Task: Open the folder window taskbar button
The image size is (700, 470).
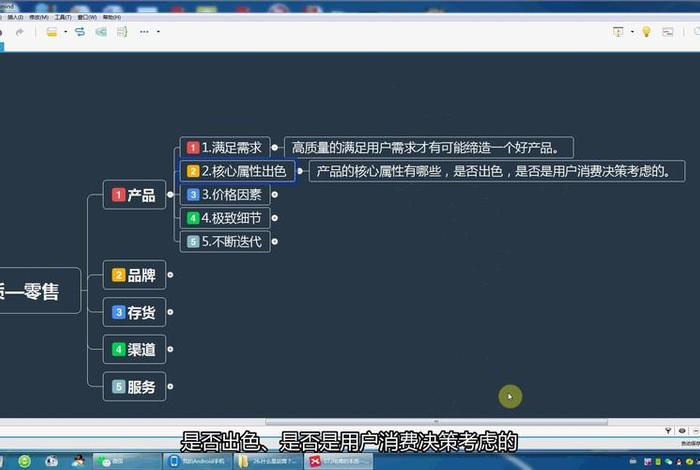Action: (x=268, y=461)
